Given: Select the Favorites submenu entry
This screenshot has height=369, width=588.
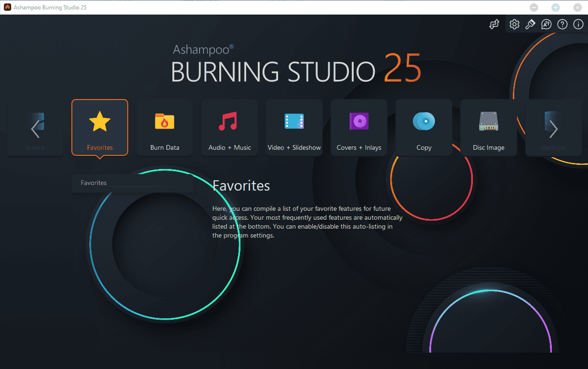Looking at the screenshot, I should [132, 183].
